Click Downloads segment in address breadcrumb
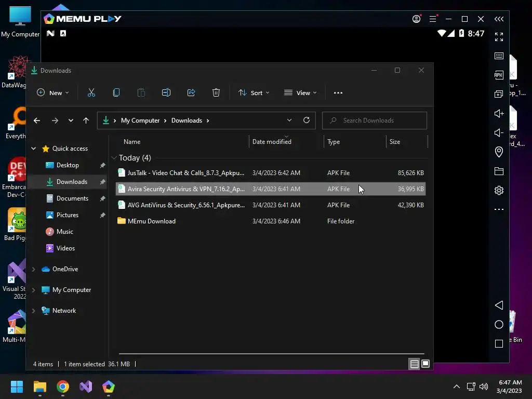The height and width of the screenshot is (399, 532). coord(187,121)
